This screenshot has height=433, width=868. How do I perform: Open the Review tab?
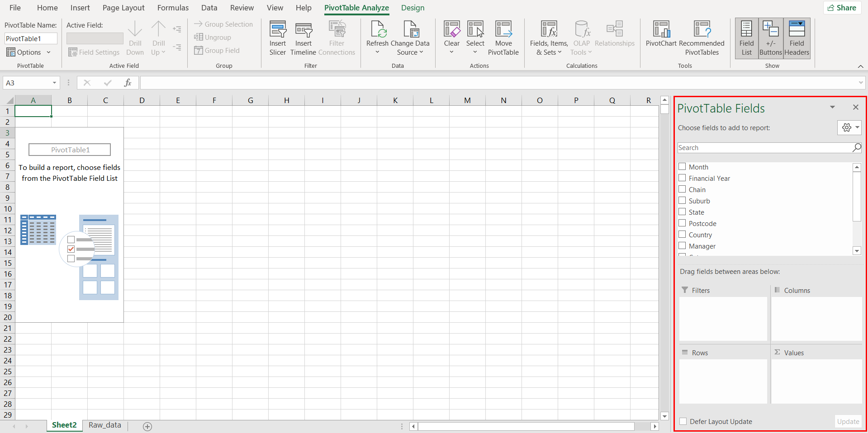point(242,8)
